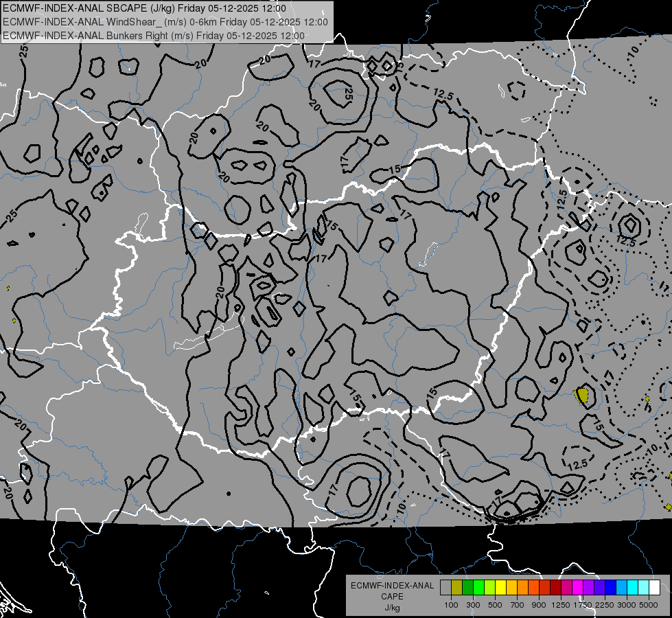Click the white swatch ending the legend
The image size is (672, 618).
(655, 588)
